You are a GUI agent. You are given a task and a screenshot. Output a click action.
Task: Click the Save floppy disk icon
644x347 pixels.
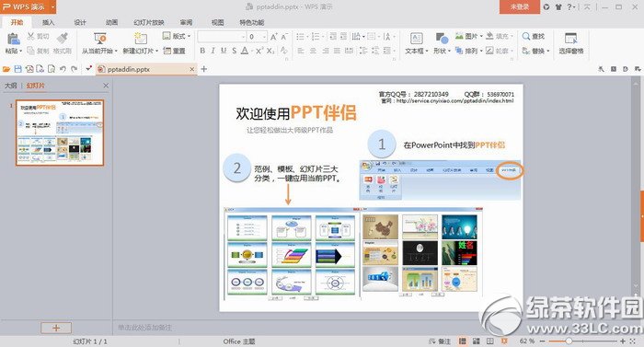click(x=17, y=69)
